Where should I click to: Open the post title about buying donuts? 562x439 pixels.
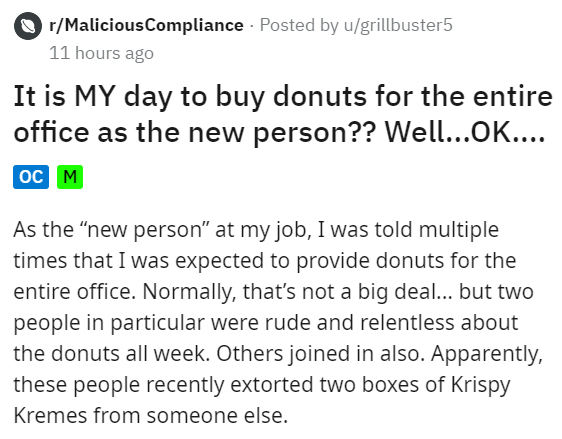click(283, 114)
